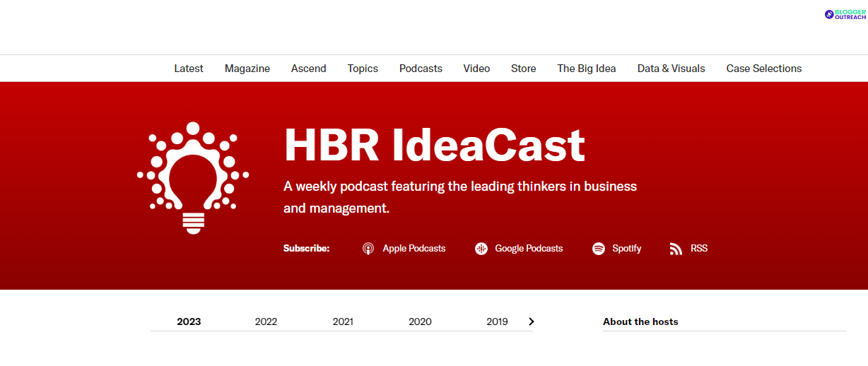Subscribe via Spotify text link
The image size is (868, 366).
pos(627,249)
